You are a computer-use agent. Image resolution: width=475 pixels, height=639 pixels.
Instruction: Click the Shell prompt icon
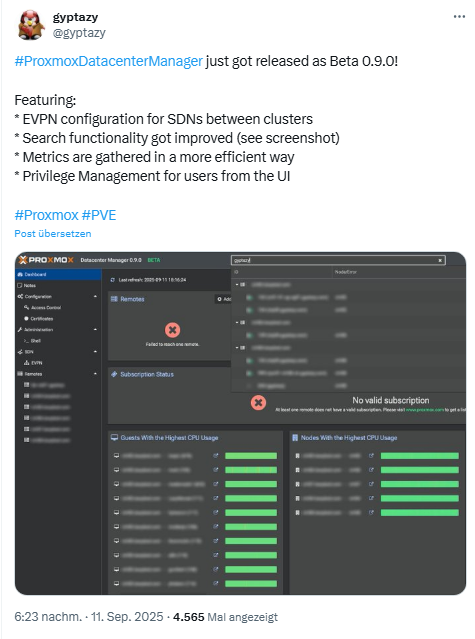click(26, 341)
